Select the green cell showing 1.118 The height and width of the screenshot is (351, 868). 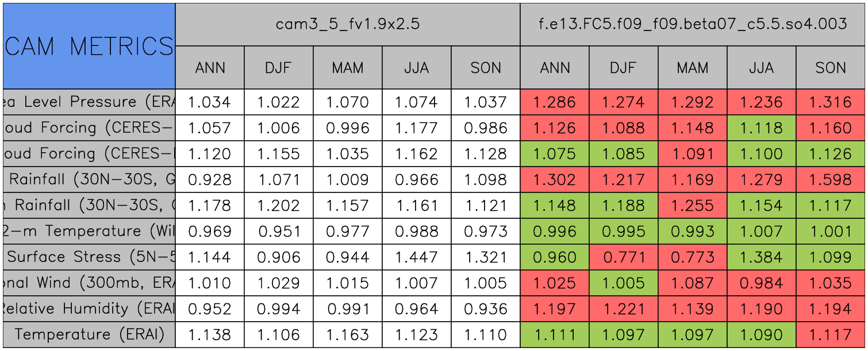(761, 128)
